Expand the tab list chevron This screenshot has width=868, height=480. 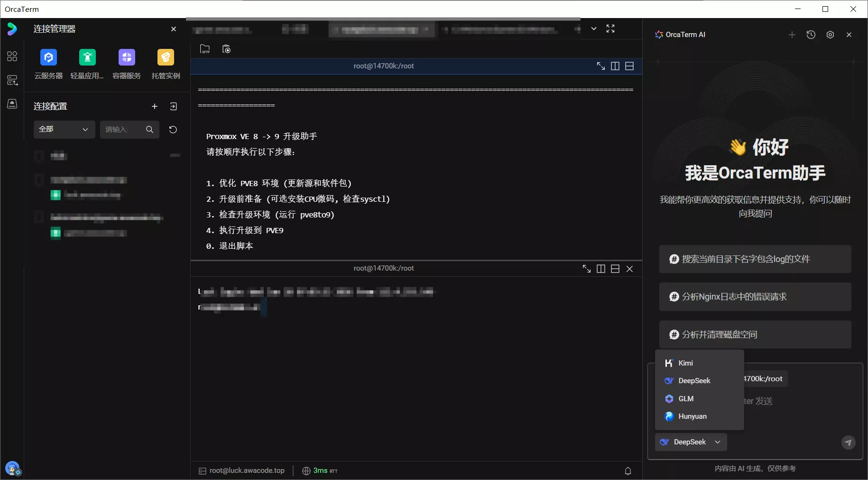594,28
